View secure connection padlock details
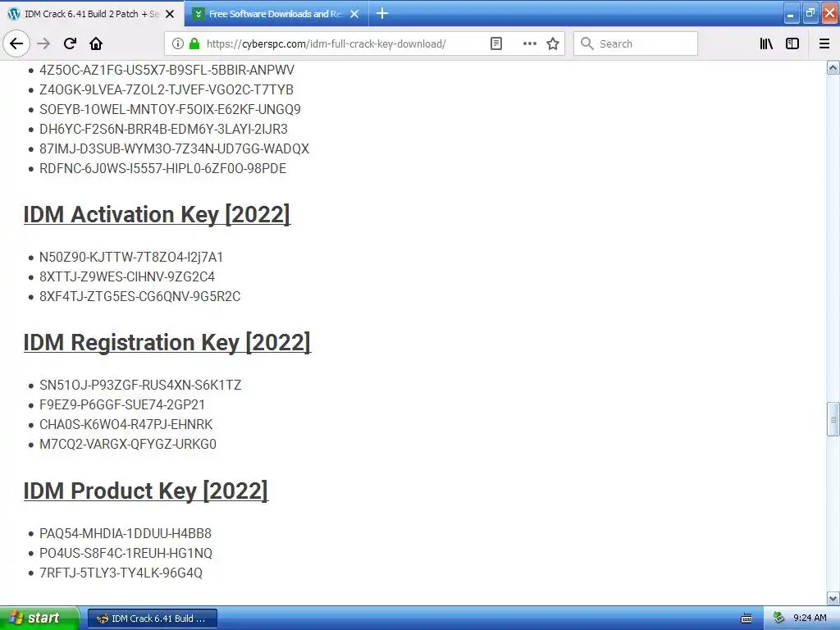 click(194, 43)
